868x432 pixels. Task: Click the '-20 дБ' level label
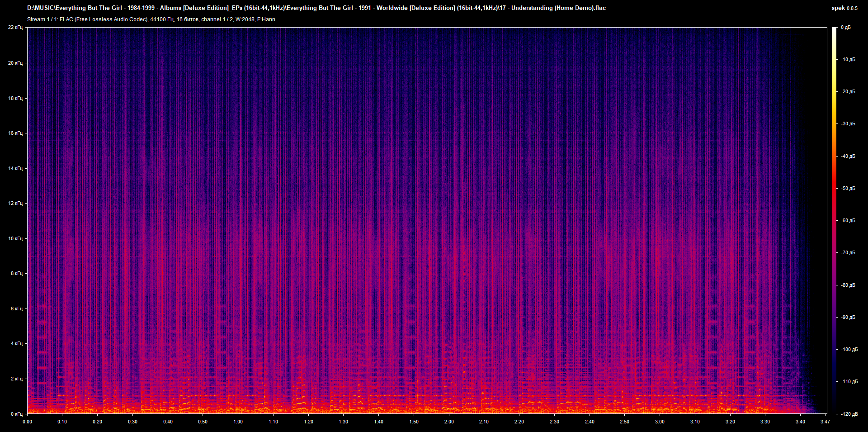(x=848, y=91)
